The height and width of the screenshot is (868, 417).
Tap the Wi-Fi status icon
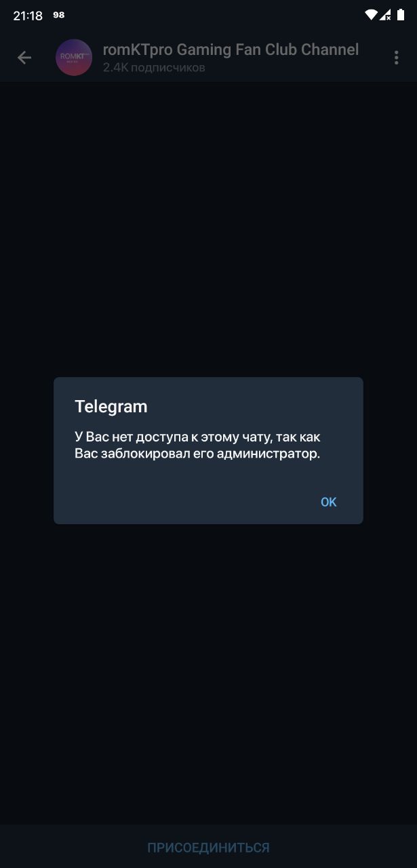tap(370, 15)
